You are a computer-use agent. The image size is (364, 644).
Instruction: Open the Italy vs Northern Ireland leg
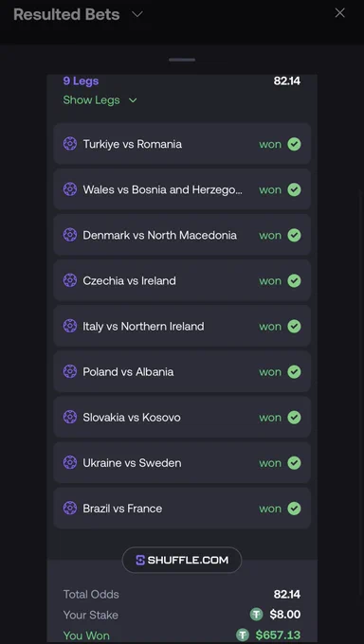(x=182, y=326)
